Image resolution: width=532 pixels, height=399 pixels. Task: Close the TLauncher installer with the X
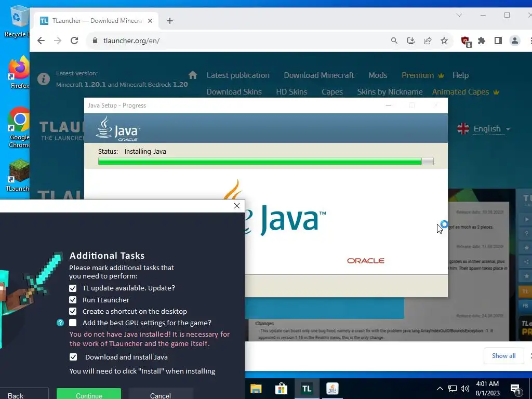[x=237, y=206]
